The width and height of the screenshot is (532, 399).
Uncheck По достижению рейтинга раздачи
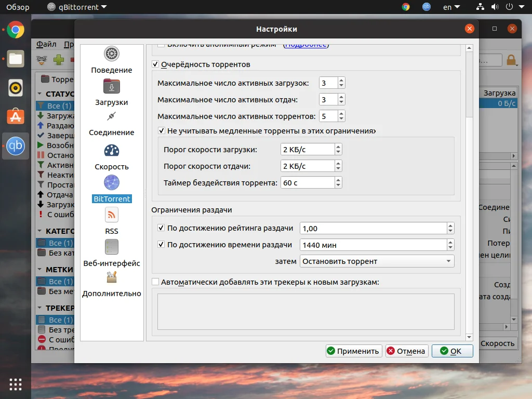pos(161,227)
